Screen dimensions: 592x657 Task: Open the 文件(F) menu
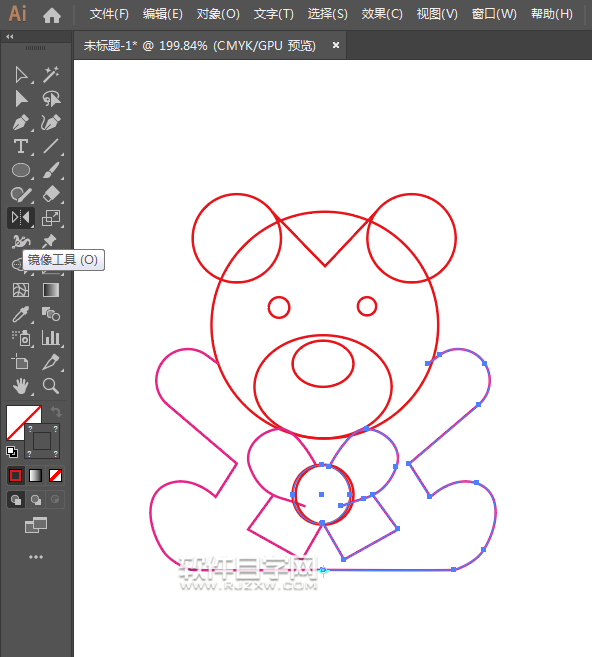pyautogui.click(x=109, y=14)
